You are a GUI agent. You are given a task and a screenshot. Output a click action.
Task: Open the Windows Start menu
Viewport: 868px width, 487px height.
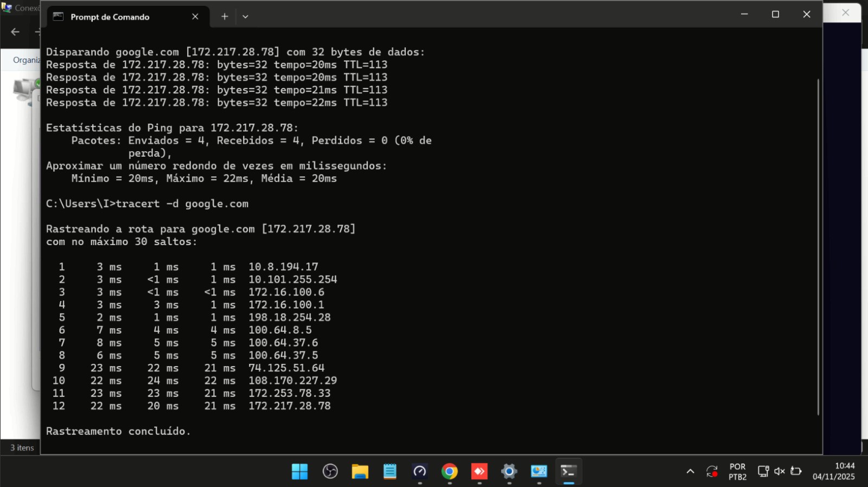(x=299, y=471)
